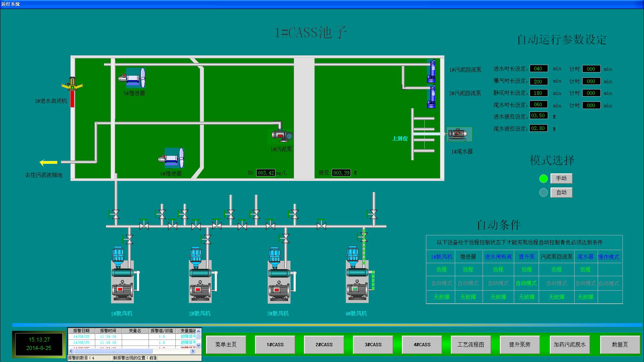Go to 菜单主页 main menu
Image resolution: width=644 pixels, height=362 pixels.
coord(226,345)
